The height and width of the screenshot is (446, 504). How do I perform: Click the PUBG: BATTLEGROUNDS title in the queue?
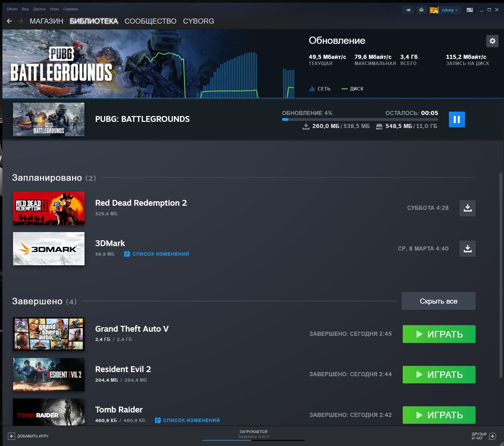(x=142, y=119)
